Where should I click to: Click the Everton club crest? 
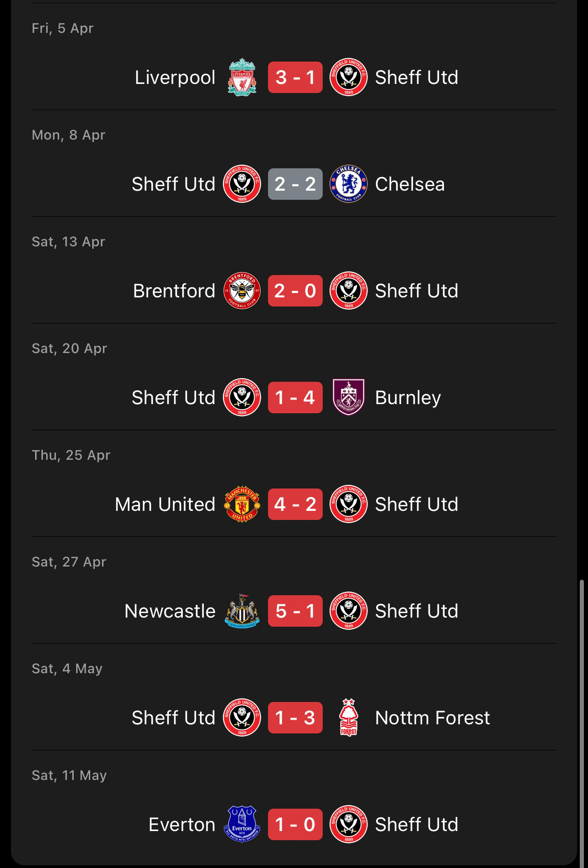(x=242, y=824)
